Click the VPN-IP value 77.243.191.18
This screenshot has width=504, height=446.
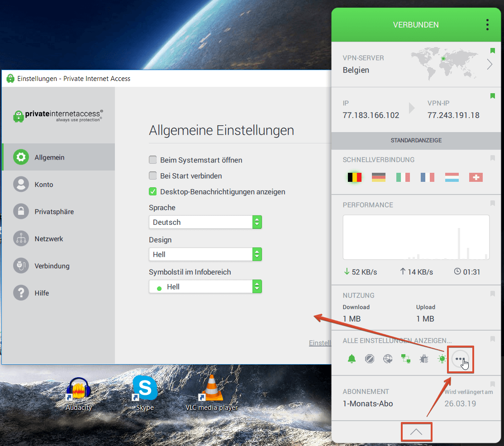click(453, 115)
